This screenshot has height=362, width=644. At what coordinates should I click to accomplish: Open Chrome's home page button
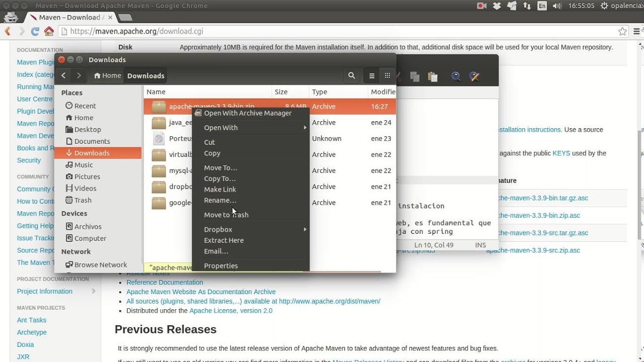(x=49, y=31)
